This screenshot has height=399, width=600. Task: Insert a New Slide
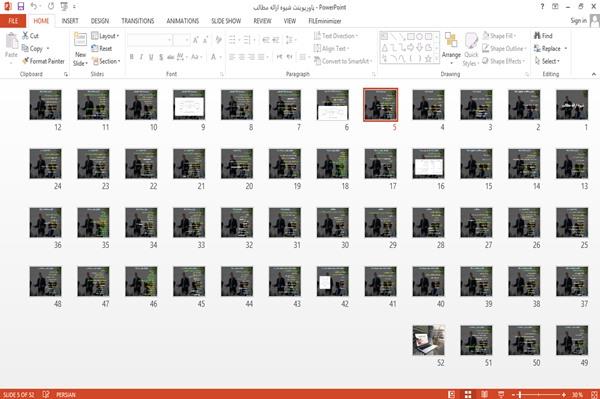[80, 50]
